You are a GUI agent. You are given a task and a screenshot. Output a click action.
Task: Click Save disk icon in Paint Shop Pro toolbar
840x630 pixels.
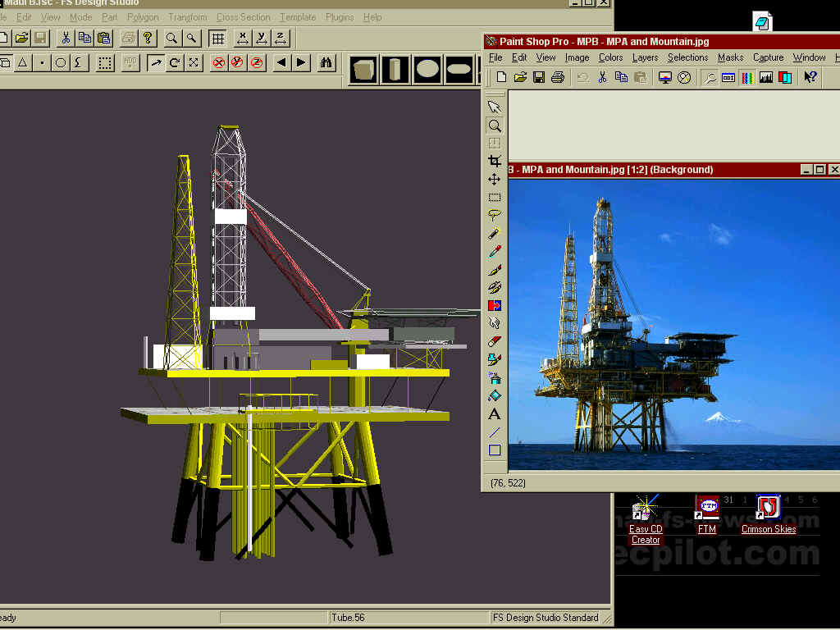(x=538, y=77)
